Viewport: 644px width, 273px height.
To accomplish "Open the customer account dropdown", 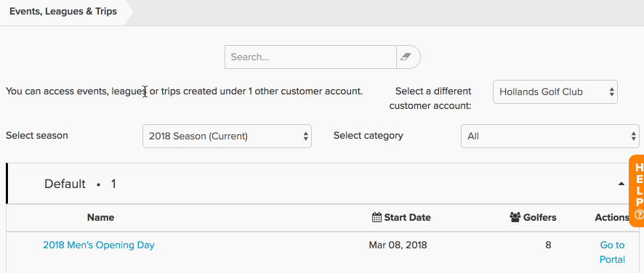I will [555, 92].
